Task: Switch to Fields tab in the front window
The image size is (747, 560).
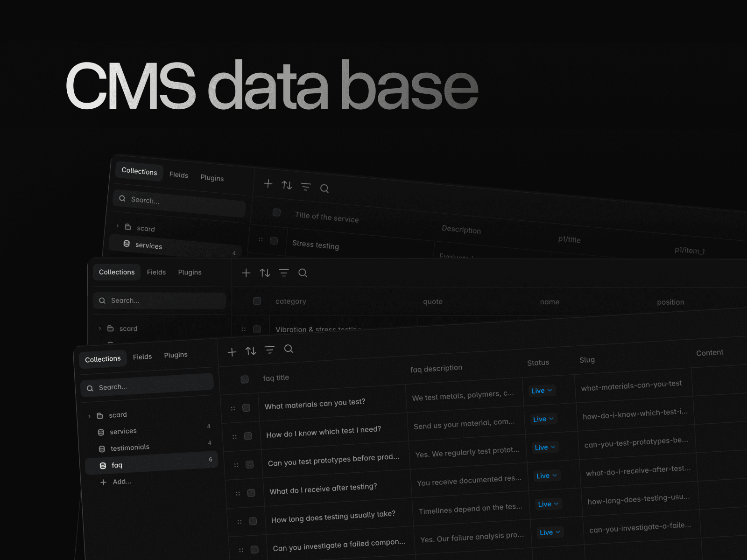Action: pyautogui.click(x=142, y=357)
